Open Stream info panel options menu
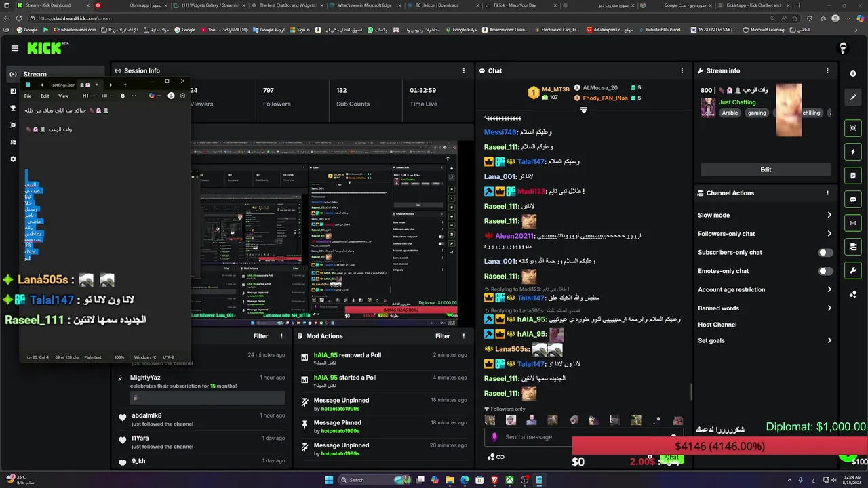Viewport: 868px width, 488px height. pos(827,70)
